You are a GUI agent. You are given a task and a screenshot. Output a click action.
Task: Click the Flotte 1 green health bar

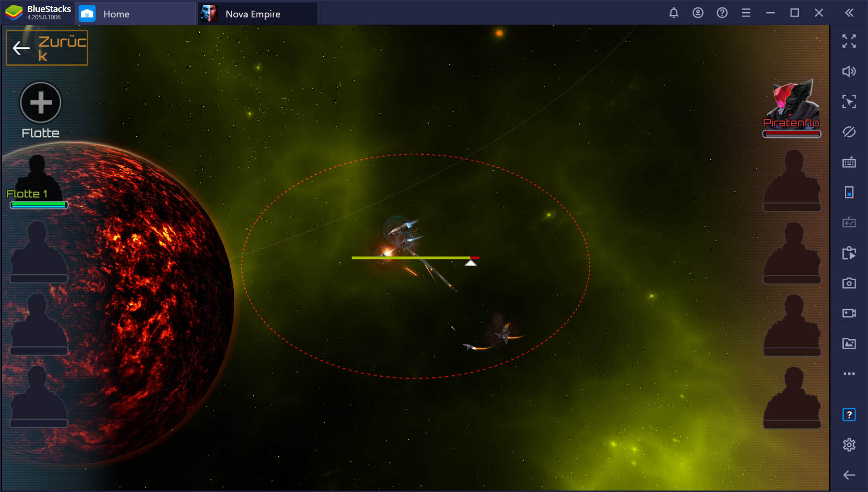(x=39, y=205)
